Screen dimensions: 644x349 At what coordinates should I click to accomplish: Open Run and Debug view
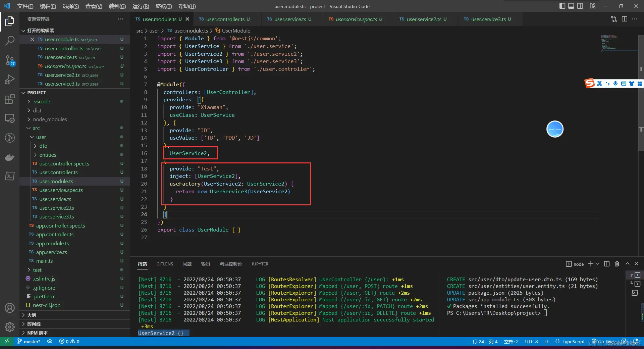point(10,80)
